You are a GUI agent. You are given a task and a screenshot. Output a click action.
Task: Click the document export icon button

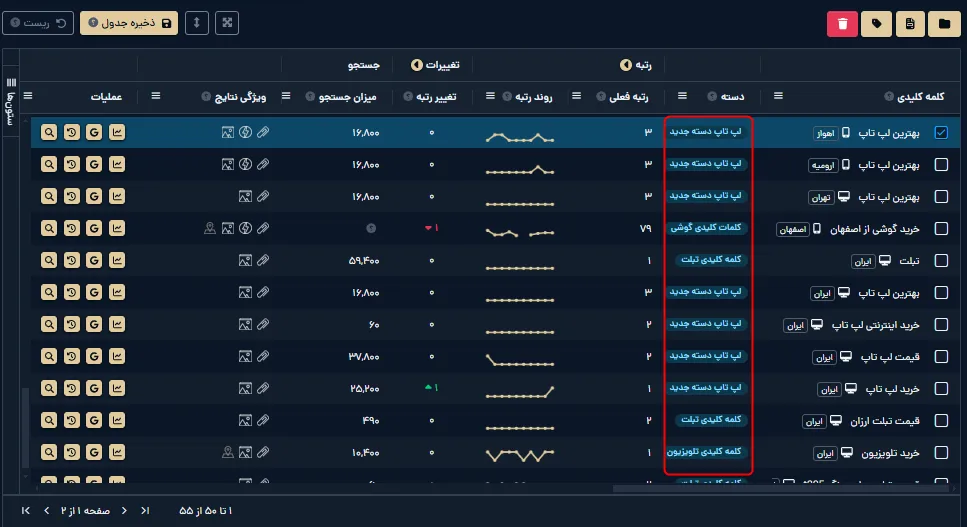click(x=910, y=24)
